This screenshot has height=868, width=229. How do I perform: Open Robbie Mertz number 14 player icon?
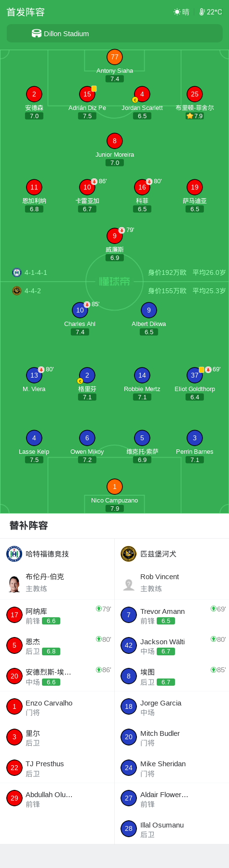(x=142, y=375)
